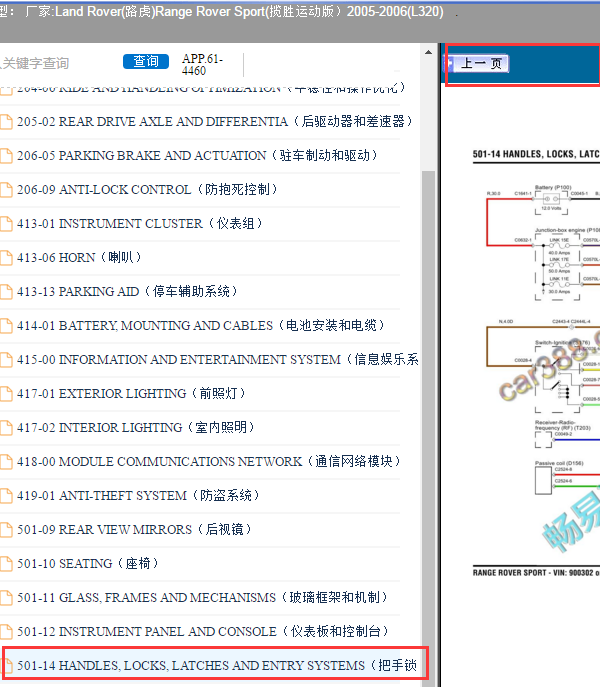Click document icon beside 417-01 EXTERIOR LIGHTING
The image size is (600, 687).
(6, 394)
